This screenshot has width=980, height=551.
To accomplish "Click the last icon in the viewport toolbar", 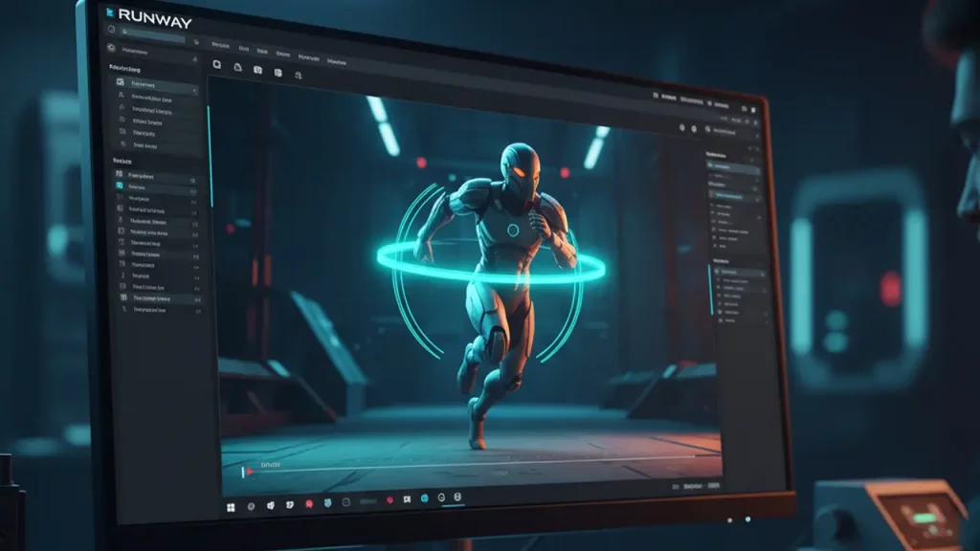I will click(x=301, y=73).
